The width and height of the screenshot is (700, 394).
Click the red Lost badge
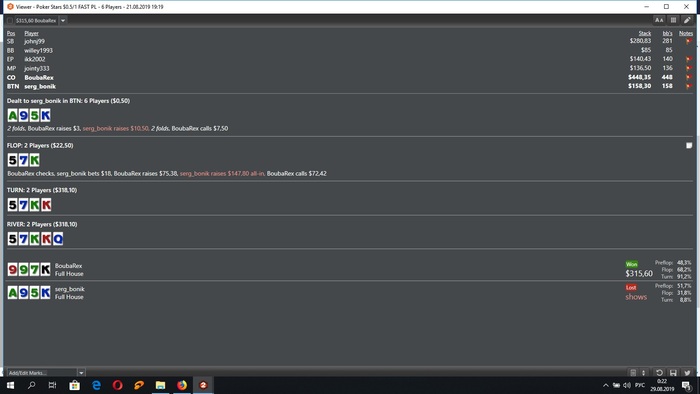pyautogui.click(x=631, y=287)
